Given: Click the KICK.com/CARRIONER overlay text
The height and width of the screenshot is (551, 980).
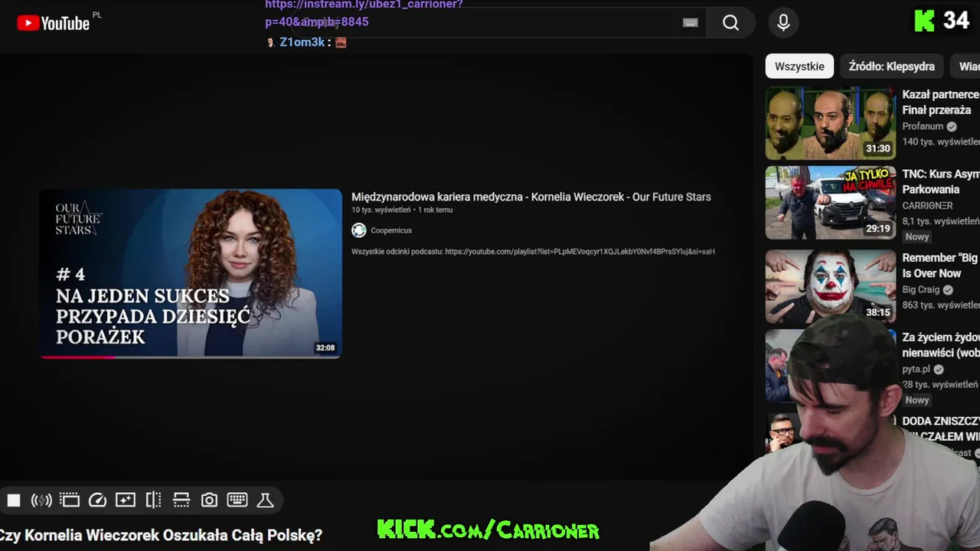Looking at the screenshot, I should 488,530.
